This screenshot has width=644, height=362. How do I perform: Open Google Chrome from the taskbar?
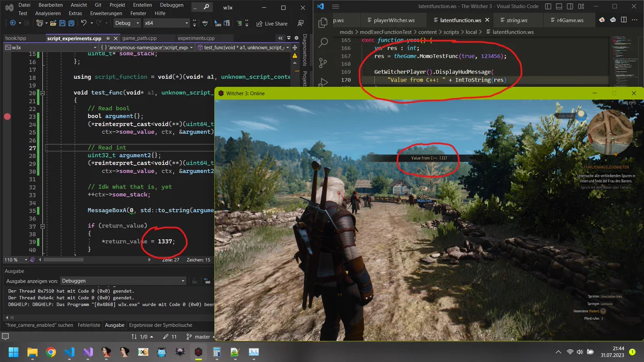pyautogui.click(x=51, y=352)
